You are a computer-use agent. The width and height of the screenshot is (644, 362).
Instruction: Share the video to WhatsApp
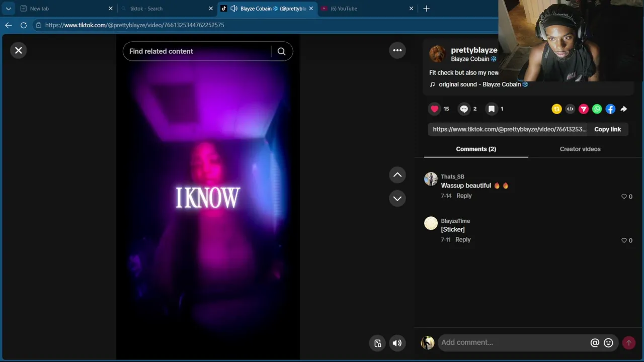[x=597, y=109]
